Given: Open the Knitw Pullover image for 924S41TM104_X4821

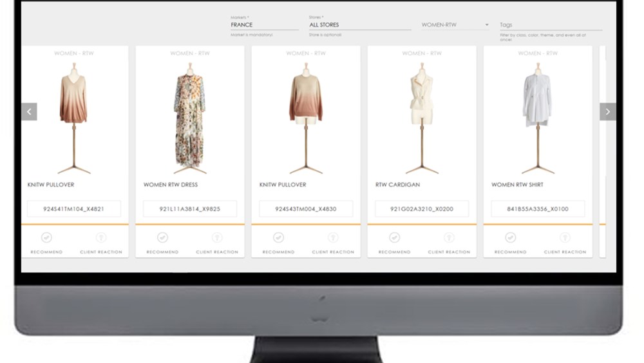Looking at the screenshot, I should coord(74,119).
